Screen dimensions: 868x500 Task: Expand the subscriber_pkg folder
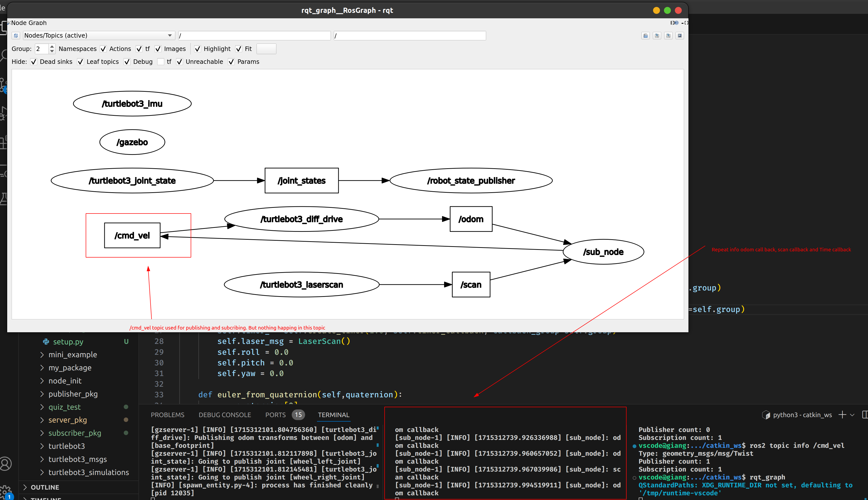[x=42, y=433]
